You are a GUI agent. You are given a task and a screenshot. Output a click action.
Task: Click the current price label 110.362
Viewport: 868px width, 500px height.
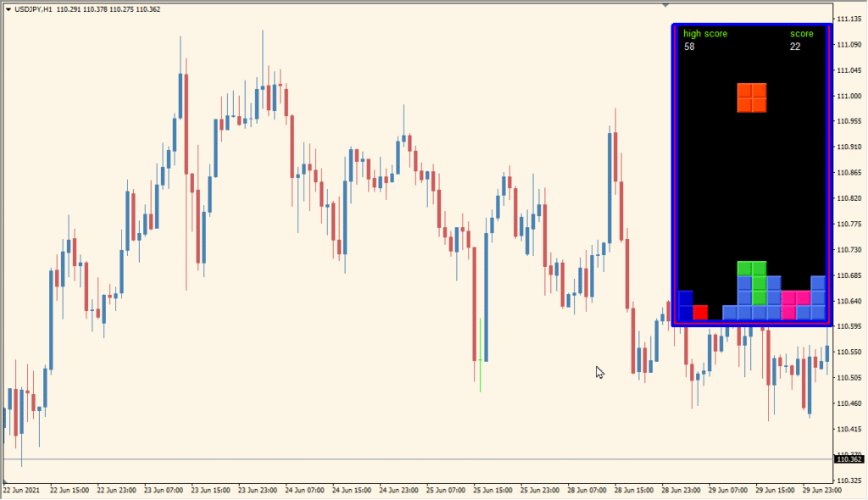[849, 459]
